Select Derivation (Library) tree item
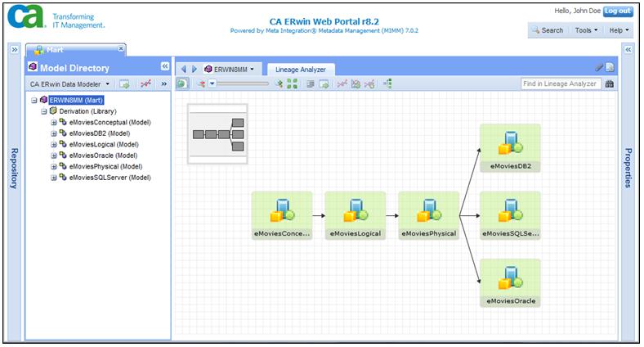644x347 pixels. 87,111
